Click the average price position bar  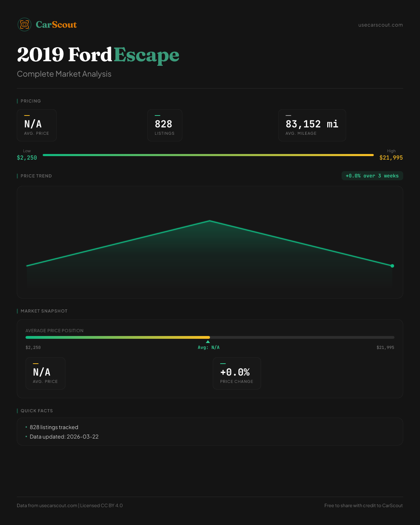210,337
